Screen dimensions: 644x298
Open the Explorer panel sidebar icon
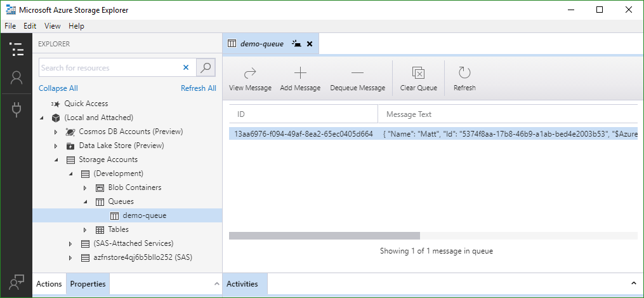click(16, 49)
